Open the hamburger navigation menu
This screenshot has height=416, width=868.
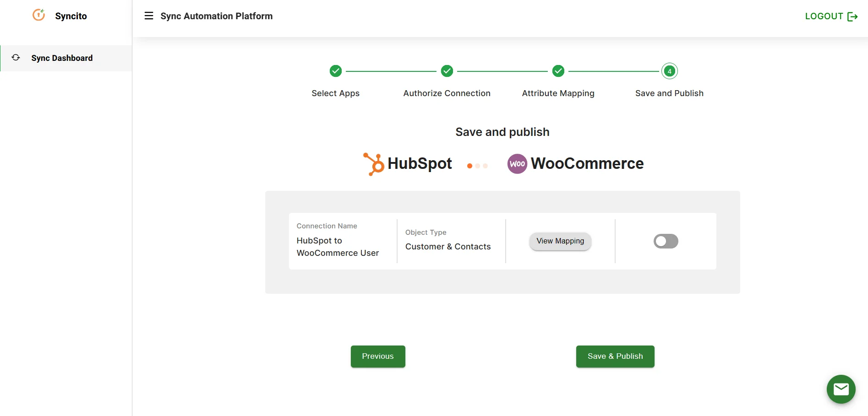(149, 15)
